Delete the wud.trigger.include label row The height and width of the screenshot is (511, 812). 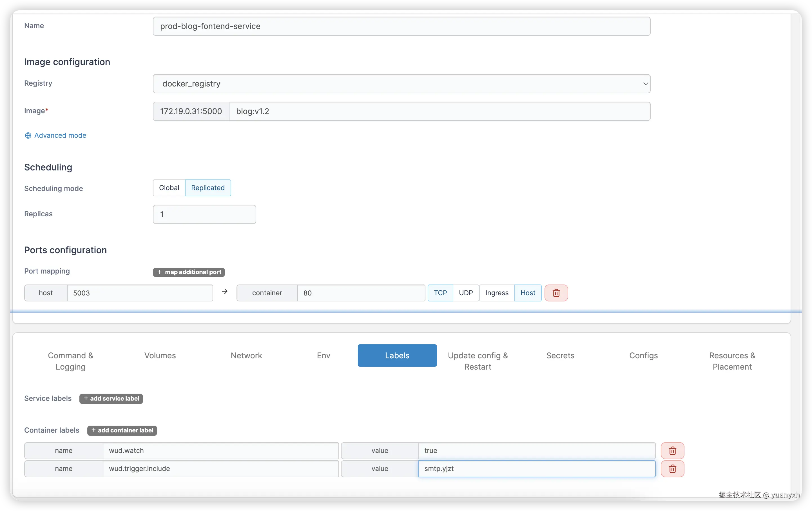pos(672,468)
